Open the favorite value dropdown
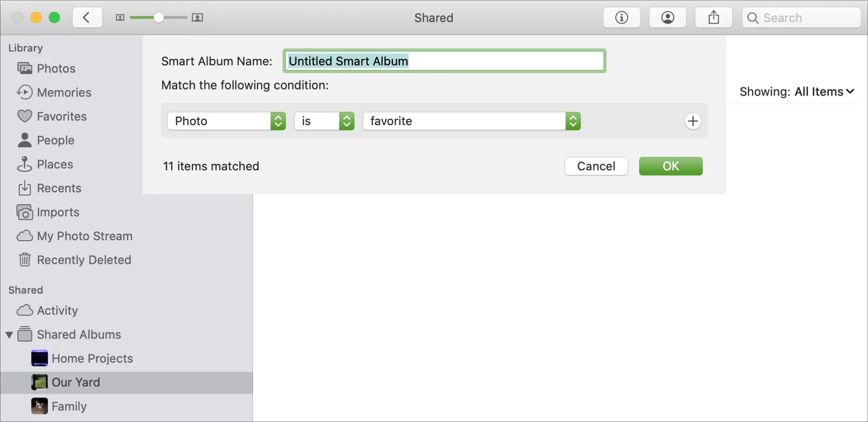The height and width of the screenshot is (422, 868). [x=471, y=121]
